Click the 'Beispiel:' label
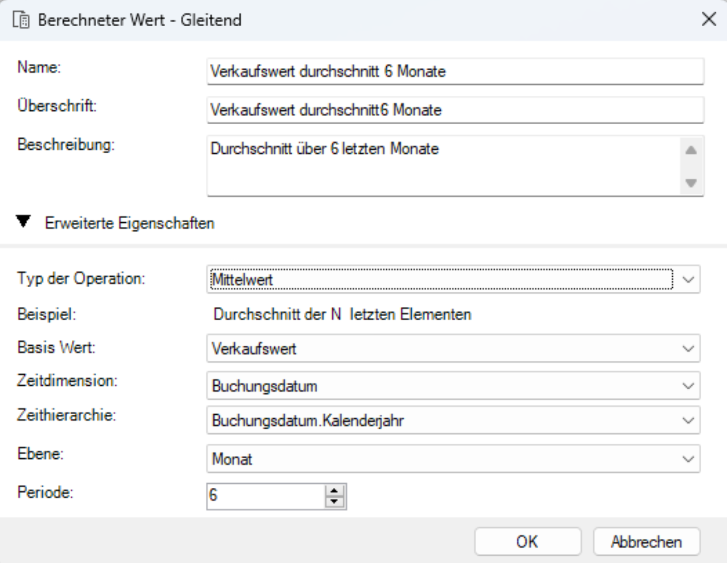 point(47,314)
